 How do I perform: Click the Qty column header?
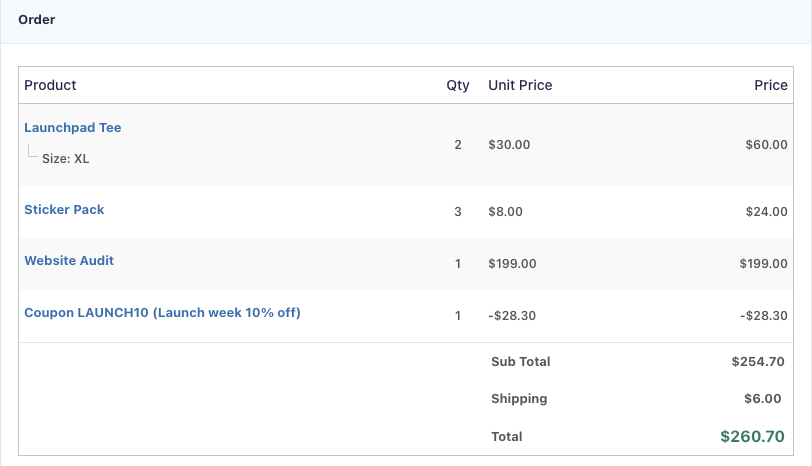pos(458,85)
